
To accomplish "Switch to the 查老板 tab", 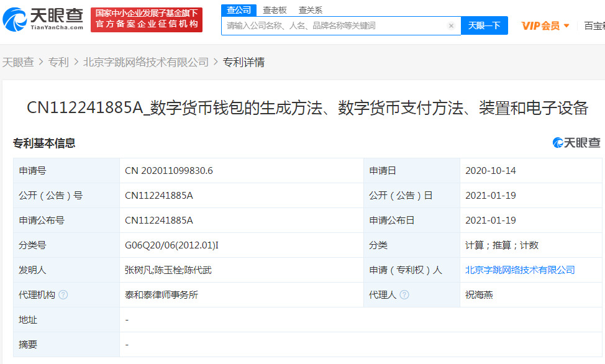I will tap(275, 11).
